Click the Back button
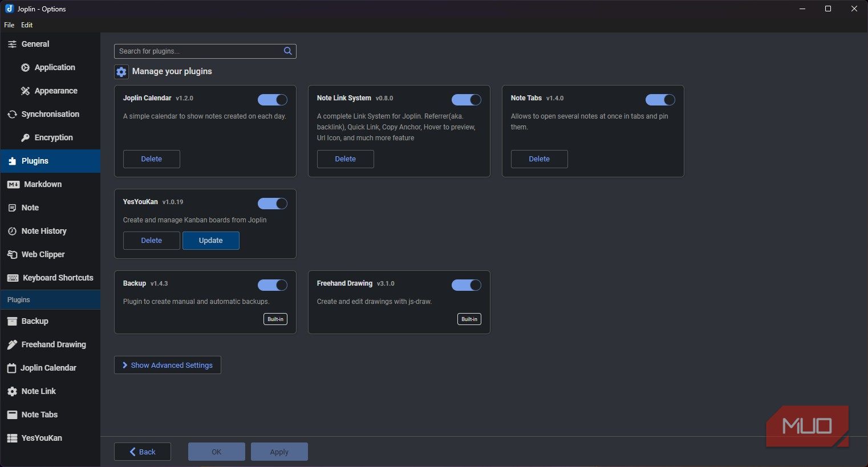 click(143, 452)
